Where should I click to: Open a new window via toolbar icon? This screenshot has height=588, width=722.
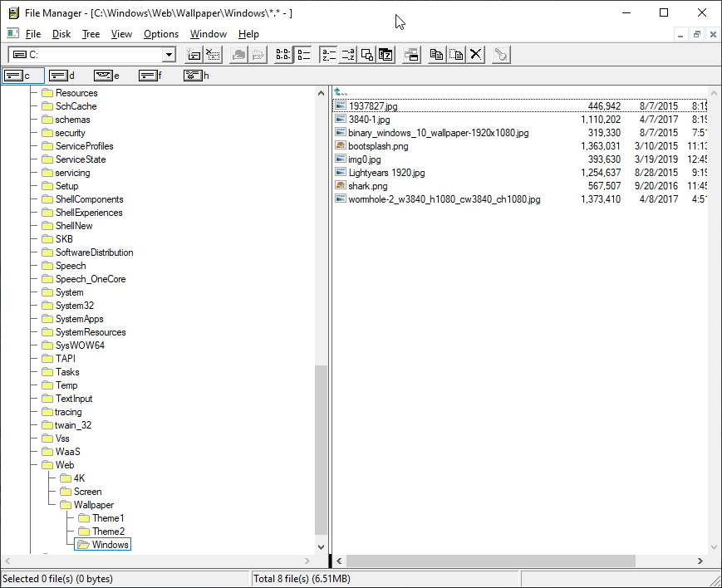tap(411, 55)
